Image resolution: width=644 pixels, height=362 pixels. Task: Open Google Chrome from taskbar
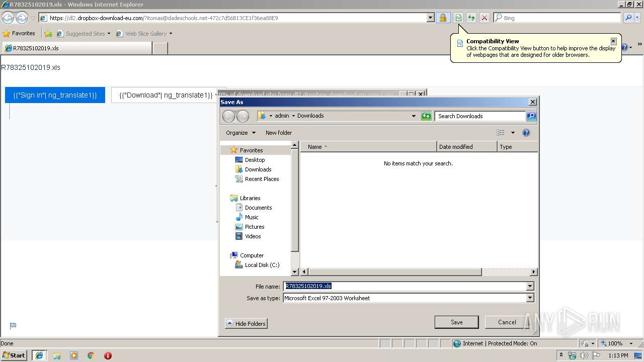point(91,355)
